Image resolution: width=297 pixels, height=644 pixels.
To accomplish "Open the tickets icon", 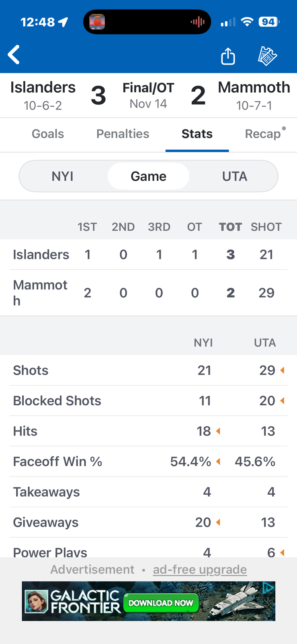I will coord(267,56).
